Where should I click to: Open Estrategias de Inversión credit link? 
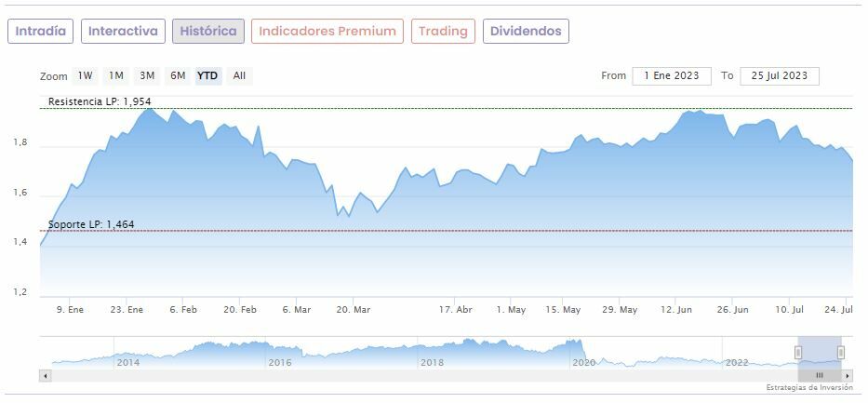[x=808, y=388]
